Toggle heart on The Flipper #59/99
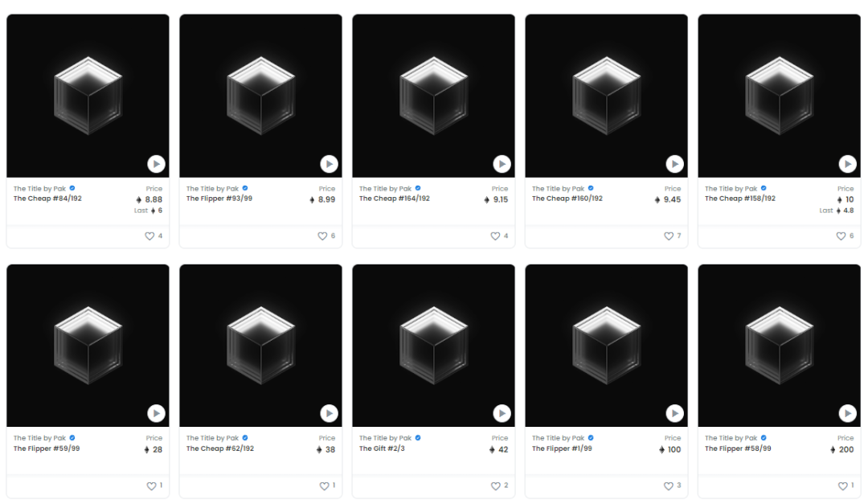This screenshot has height=504, width=868. pos(151,486)
